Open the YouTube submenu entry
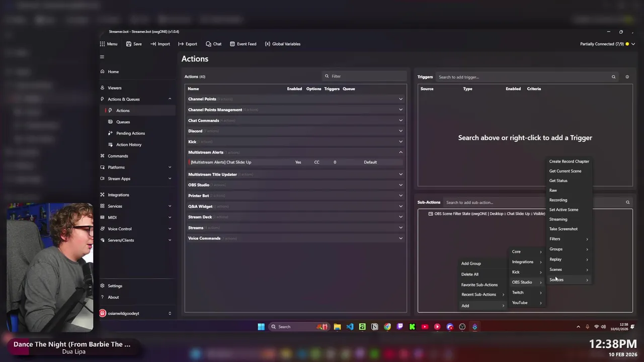Viewport: 644px width, 362px height. 527,303
